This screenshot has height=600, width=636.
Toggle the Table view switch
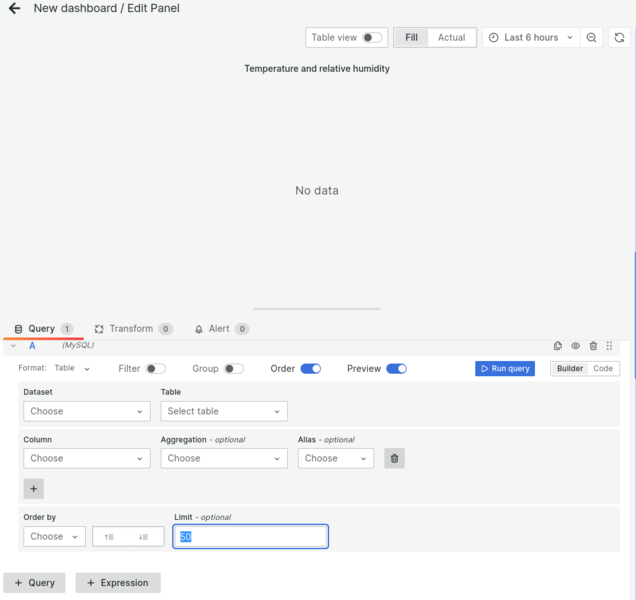click(372, 38)
